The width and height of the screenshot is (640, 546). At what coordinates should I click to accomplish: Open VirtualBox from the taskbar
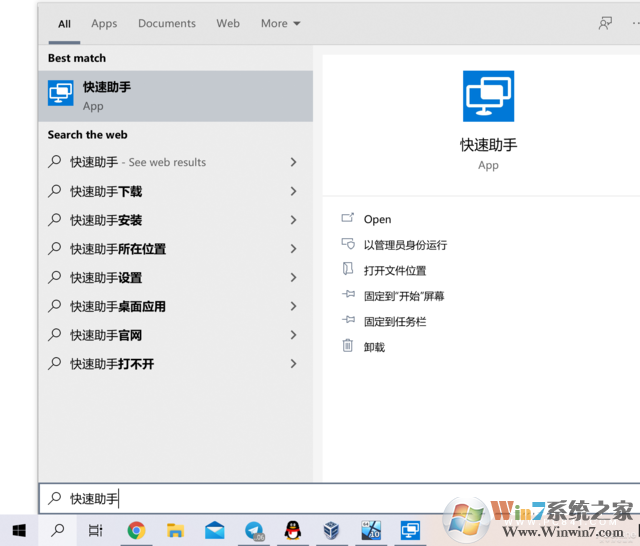pyautogui.click(x=332, y=530)
